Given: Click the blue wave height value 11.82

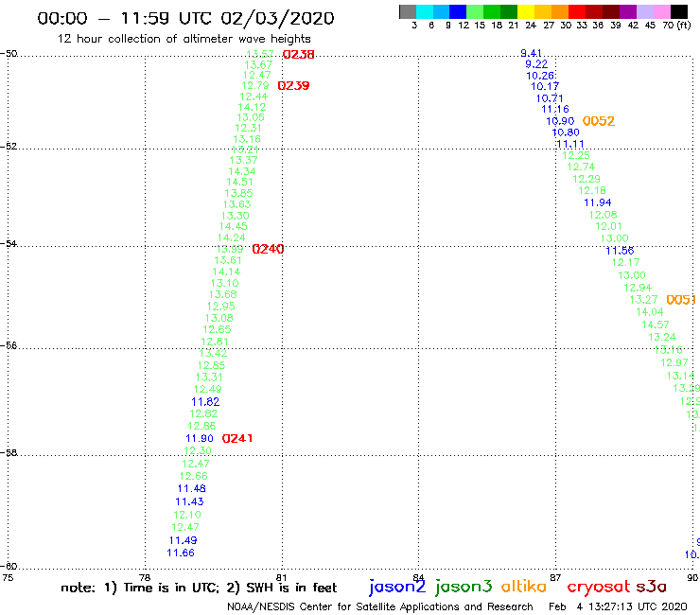Looking at the screenshot, I should (205, 402).
